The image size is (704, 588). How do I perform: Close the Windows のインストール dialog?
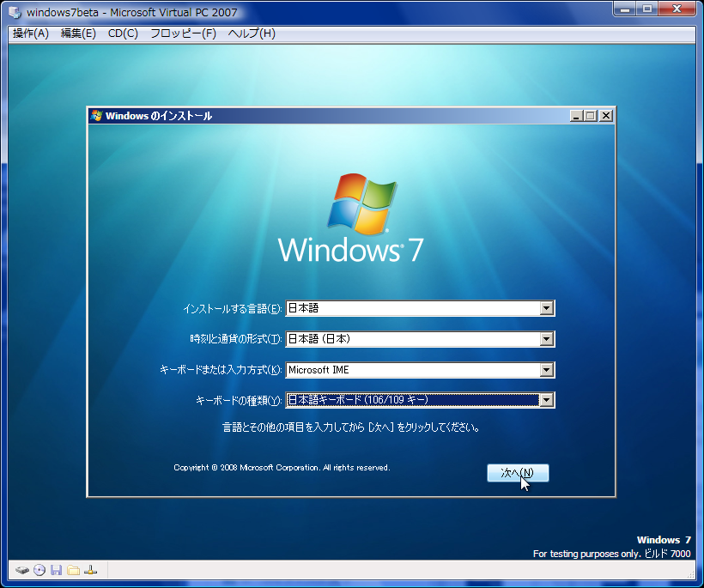(x=606, y=116)
